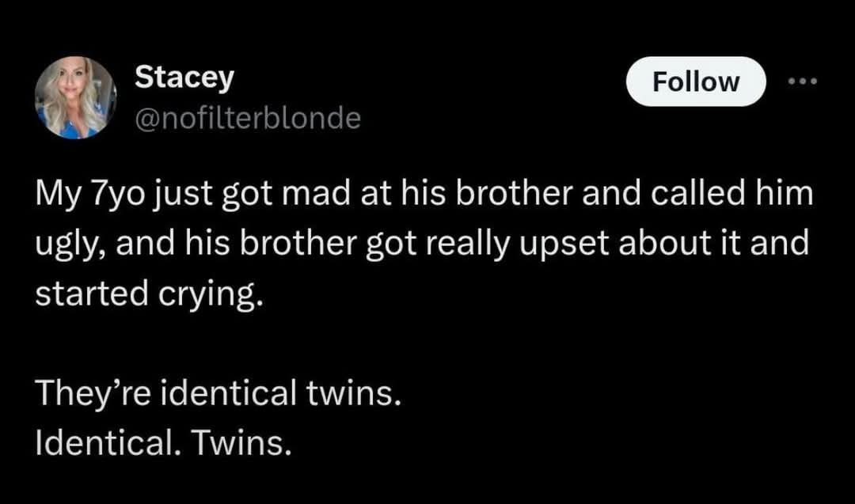855x504 pixels.
Task: Click the Stacey display name
Action: pos(184,78)
